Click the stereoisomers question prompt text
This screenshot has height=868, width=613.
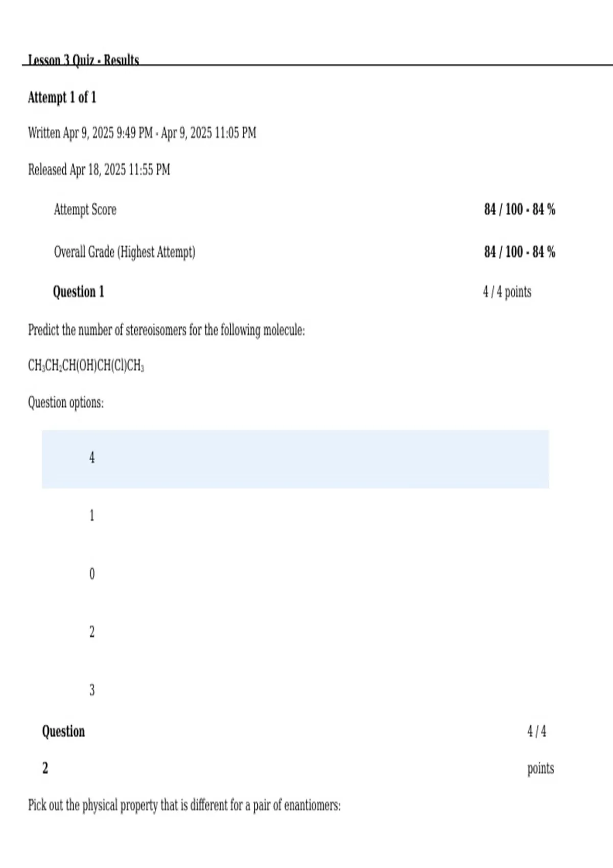coord(167,330)
